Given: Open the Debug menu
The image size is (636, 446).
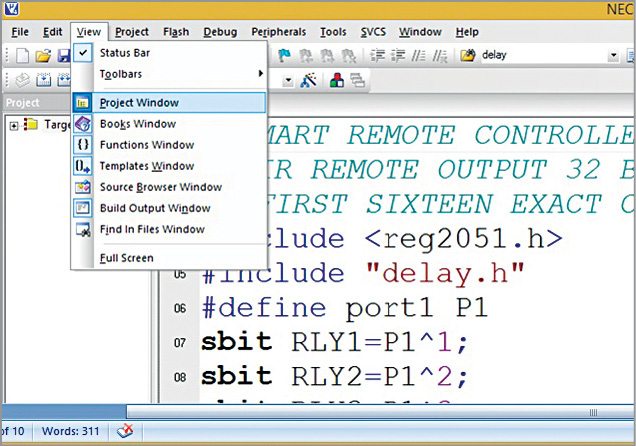Looking at the screenshot, I should point(219,32).
